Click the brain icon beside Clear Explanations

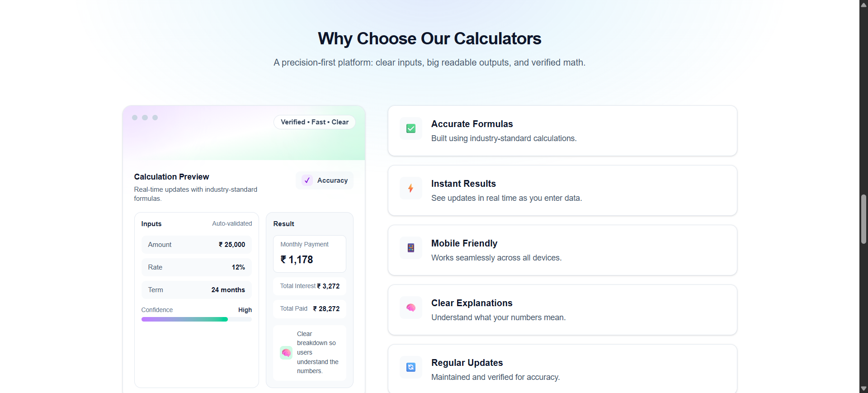click(x=411, y=308)
